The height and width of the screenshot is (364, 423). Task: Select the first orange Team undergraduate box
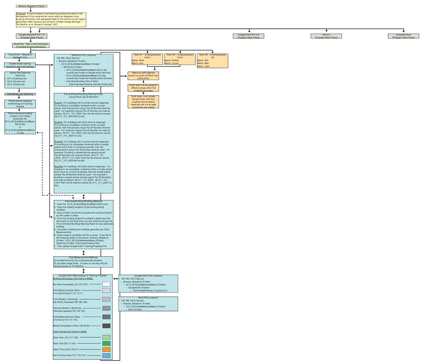(x=147, y=59)
